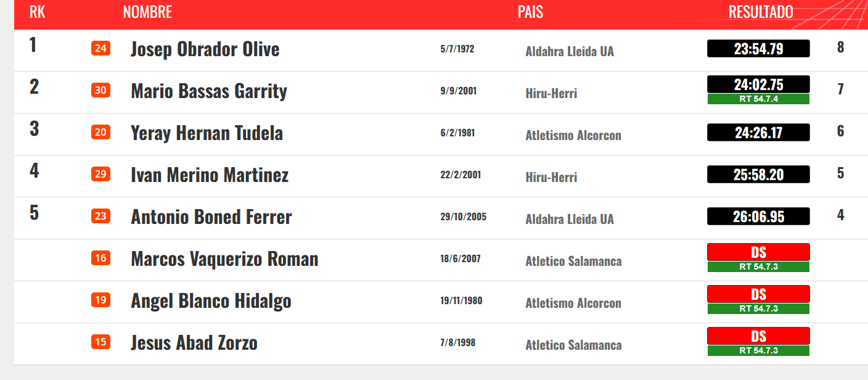Screen dimensions: 868x380
Task: Click Jesus Abad Zorzo's DS result
Action: pos(758,336)
